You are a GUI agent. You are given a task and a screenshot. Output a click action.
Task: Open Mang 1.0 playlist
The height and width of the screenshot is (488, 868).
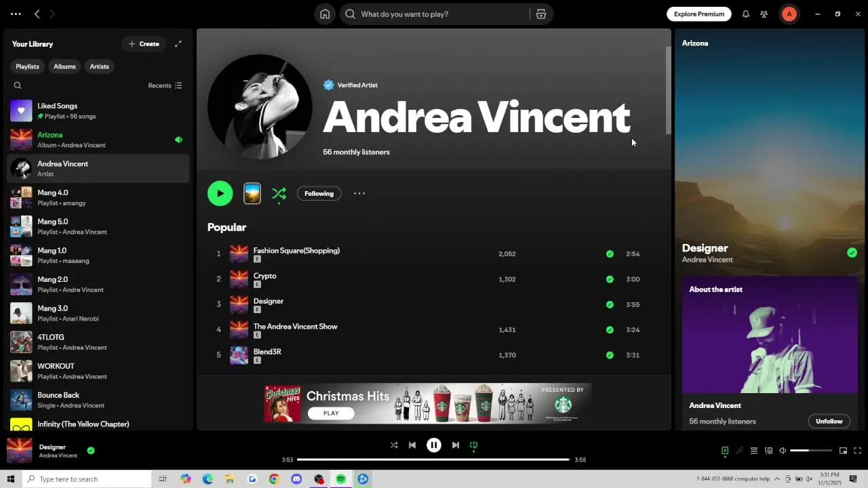click(98, 256)
